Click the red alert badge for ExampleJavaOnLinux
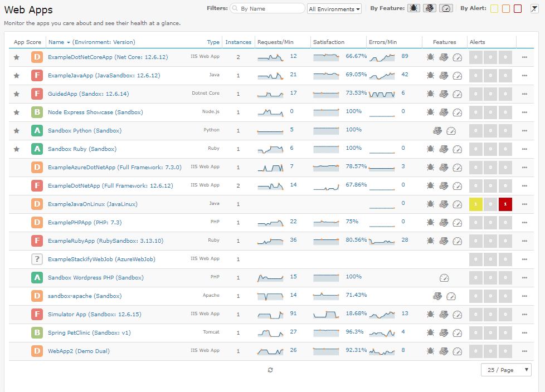This screenshot has width=545, height=392. (x=505, y=204)
